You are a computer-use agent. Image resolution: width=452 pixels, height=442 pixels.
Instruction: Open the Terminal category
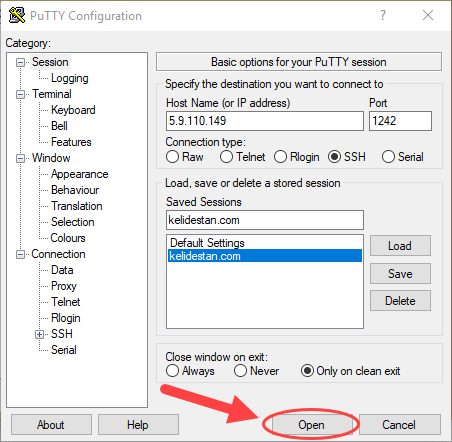click(52, 94)
